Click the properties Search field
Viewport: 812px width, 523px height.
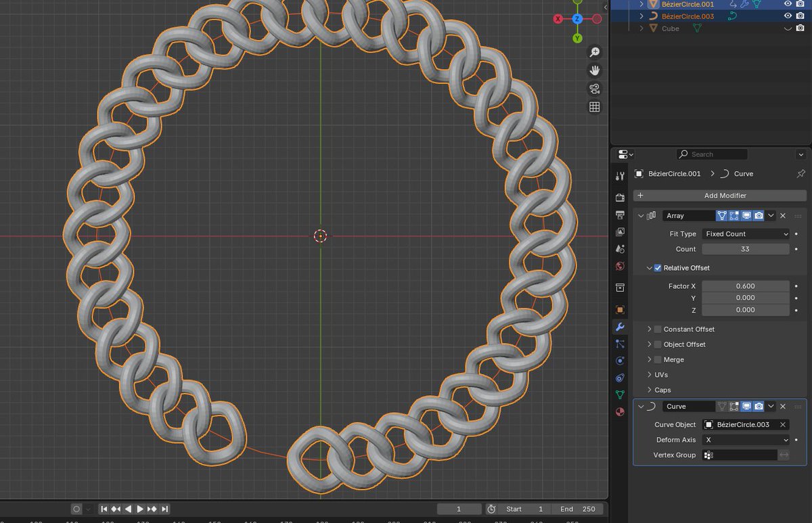tap(712, 154)
